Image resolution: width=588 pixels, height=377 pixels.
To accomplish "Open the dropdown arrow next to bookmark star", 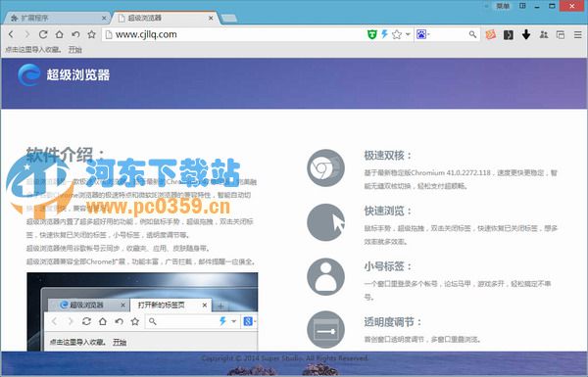I will pyautogui.click(x=408, y=34).
